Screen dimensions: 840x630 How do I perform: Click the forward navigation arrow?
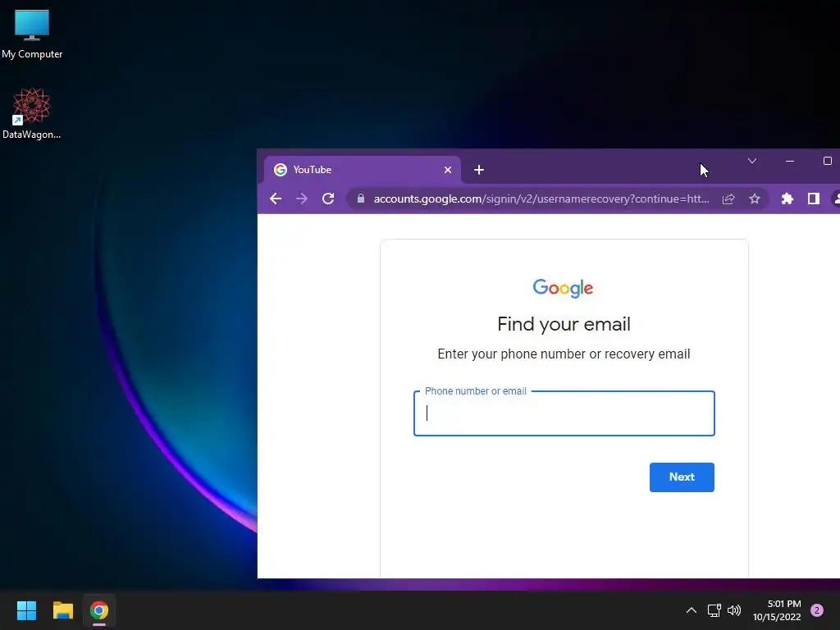coord(302,199)
